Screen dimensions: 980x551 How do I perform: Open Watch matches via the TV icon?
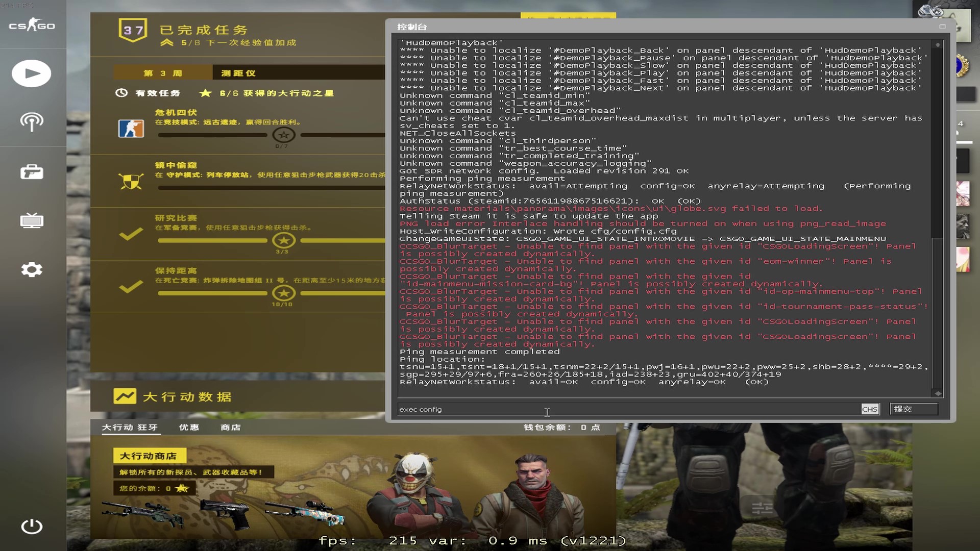(32, 220)
